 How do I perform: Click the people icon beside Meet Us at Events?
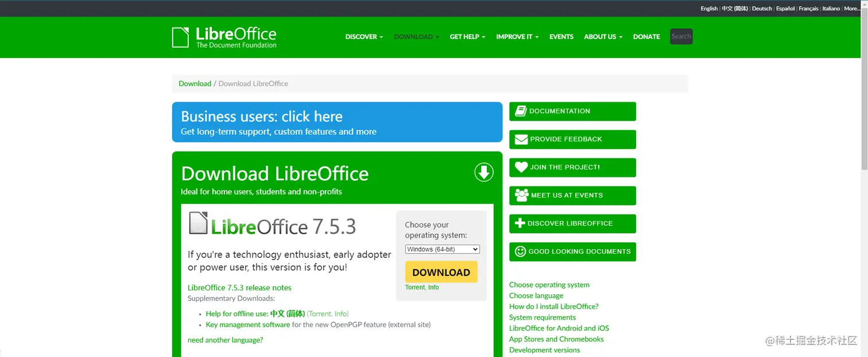[522, 195]
